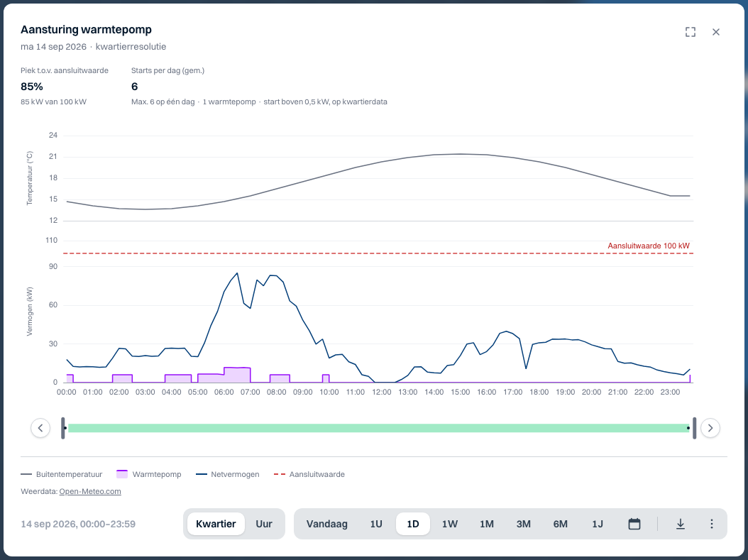This screenshot has width=748, height=560.
Task: Click the 85 kW van 100 kW text
Action: [53, 101]
